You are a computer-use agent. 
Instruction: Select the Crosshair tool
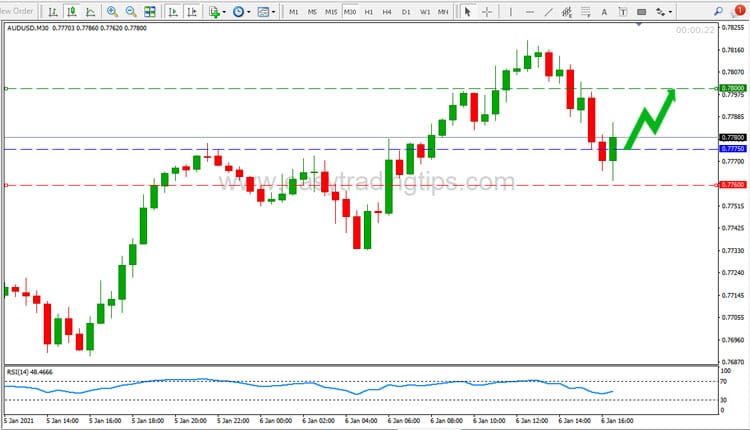[x=487, y=12]
